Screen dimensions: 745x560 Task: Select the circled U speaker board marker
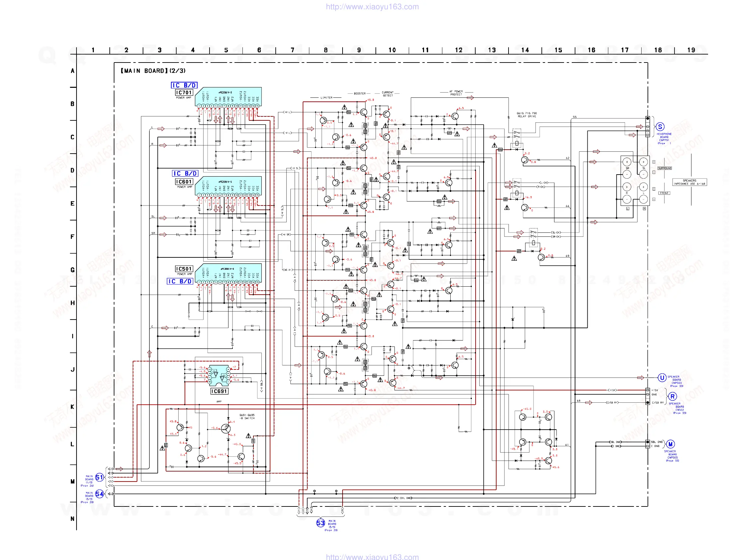662,377
